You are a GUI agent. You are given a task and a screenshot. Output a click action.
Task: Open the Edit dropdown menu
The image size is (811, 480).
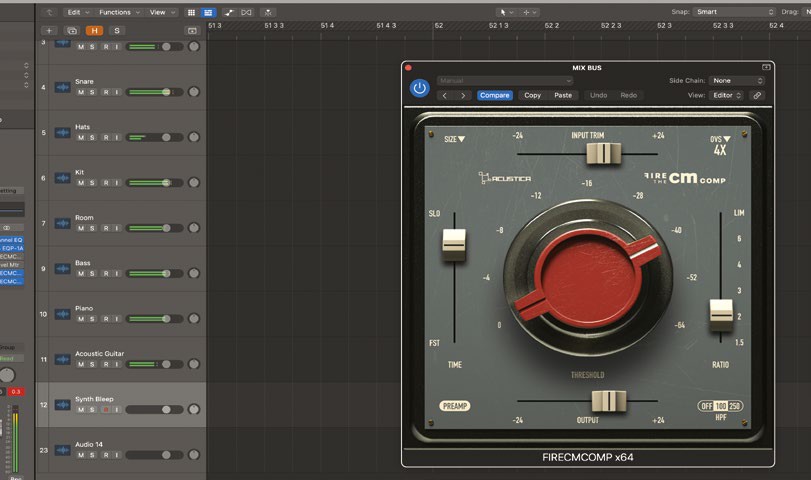click(x=78, y=12)
